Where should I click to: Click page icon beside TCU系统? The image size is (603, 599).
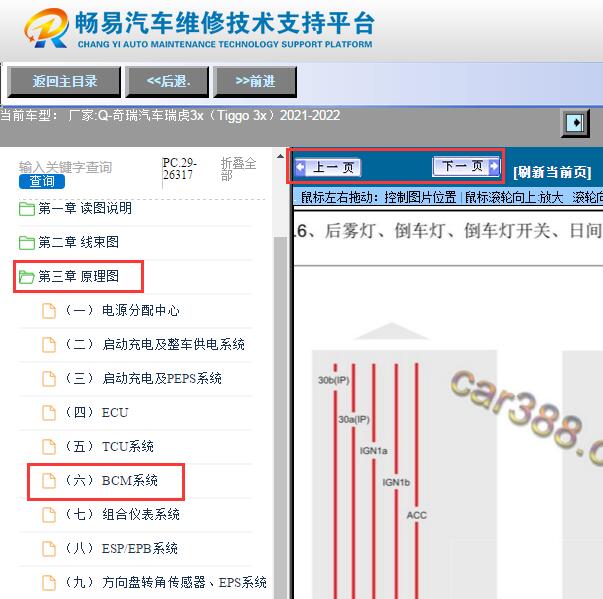(49, 447)
